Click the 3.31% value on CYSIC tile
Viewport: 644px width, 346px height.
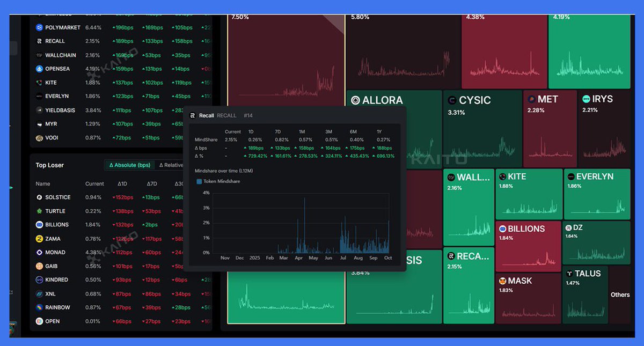[456, 113]
